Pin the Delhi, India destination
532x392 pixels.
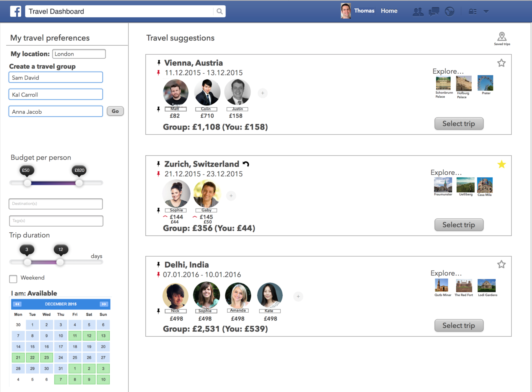point(159,264)
